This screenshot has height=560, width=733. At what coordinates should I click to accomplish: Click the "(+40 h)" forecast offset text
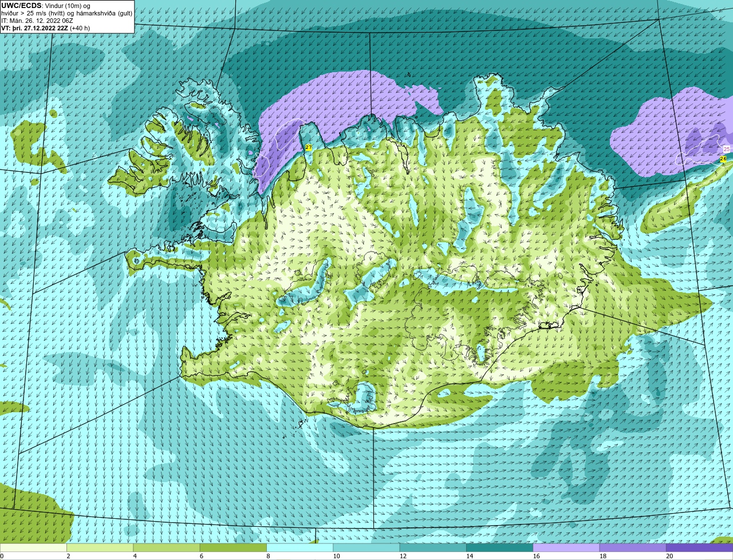point(80,28)
